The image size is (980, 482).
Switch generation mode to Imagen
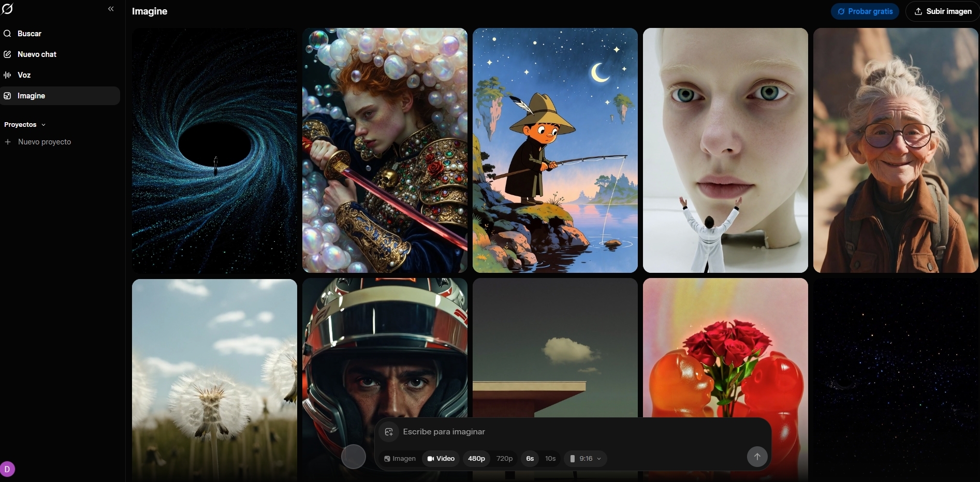click(400, 459)
